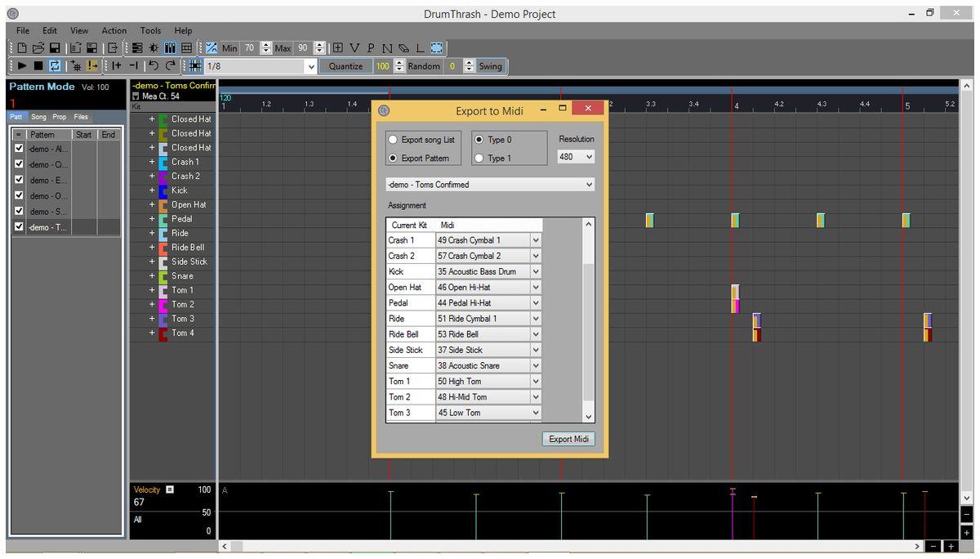Screen dimensions: 980x559
Task: Open the Edit menu
Action: pyautogui.click(x=50, y=30)
